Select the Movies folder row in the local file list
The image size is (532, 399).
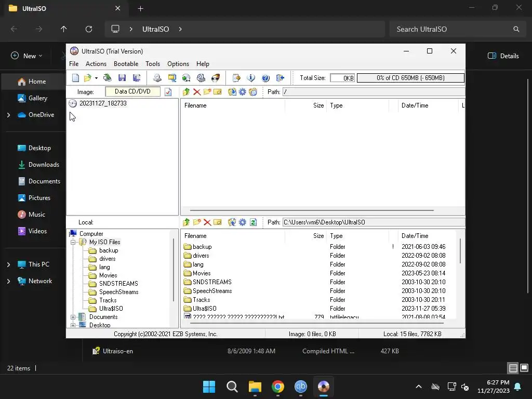coord(319,273)
